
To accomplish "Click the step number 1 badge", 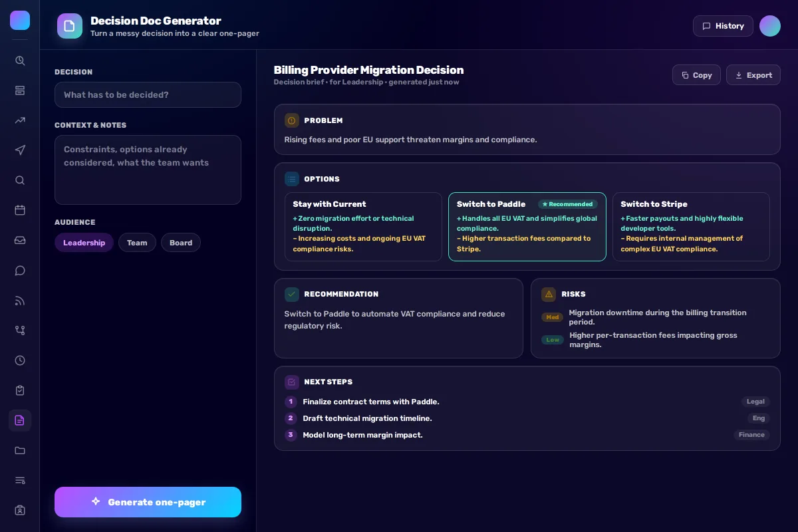I will coord(291,402).
